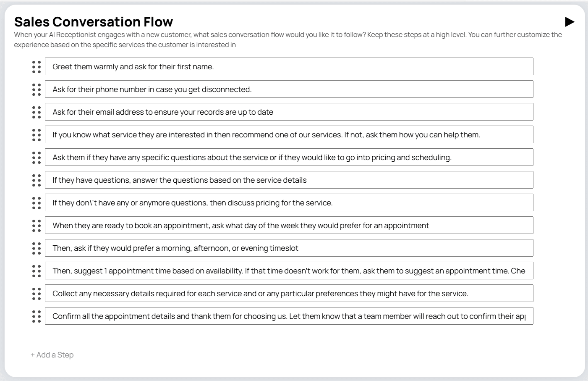The image size is (588, 381).
Task: Select the drag handle beside the details collection step
Action: pyautogui.click(x=36, y=293)
